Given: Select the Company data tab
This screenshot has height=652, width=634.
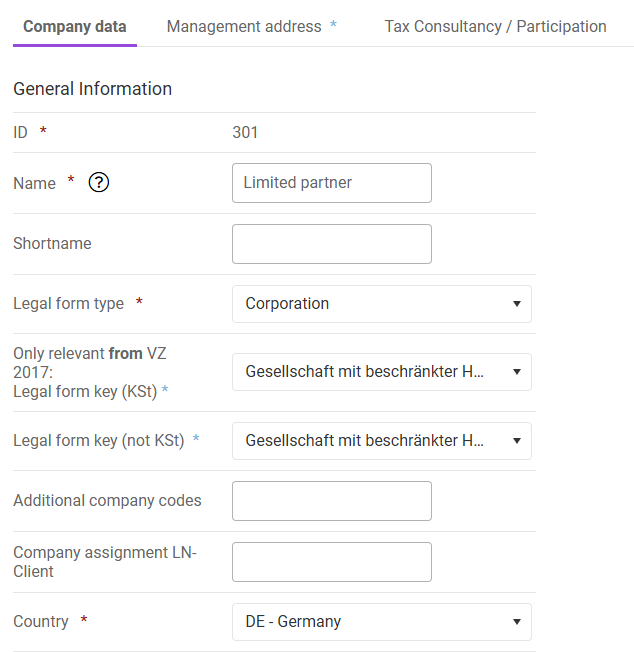Looking at the screenshot, I should (x=75, y=27).
